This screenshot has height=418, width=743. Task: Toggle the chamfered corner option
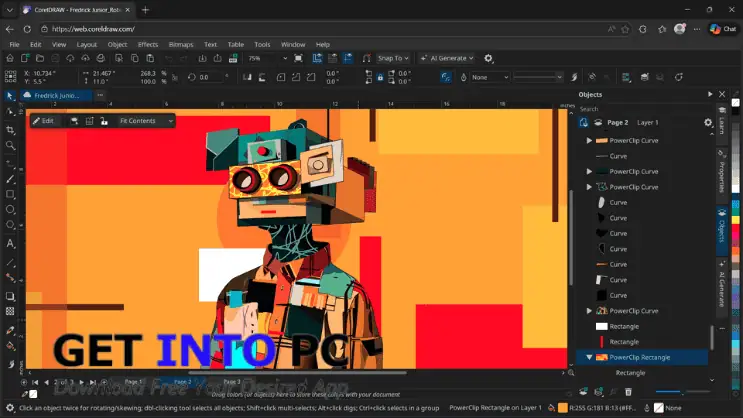[x=311, y=77]
